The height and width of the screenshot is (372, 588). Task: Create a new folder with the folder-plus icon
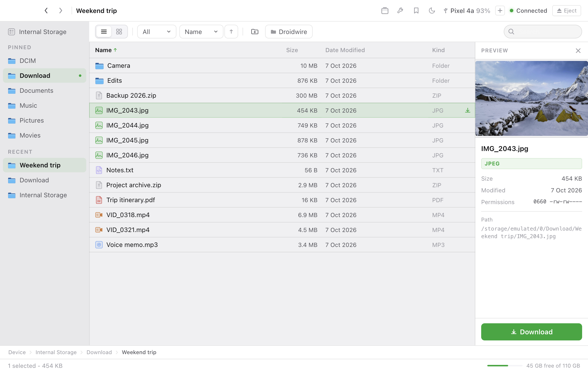[255, 32]
